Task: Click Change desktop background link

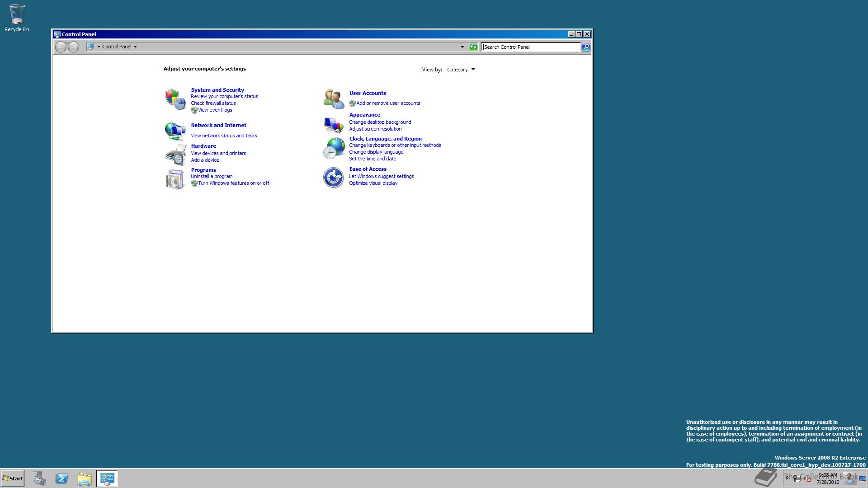Action: [380, 122]
